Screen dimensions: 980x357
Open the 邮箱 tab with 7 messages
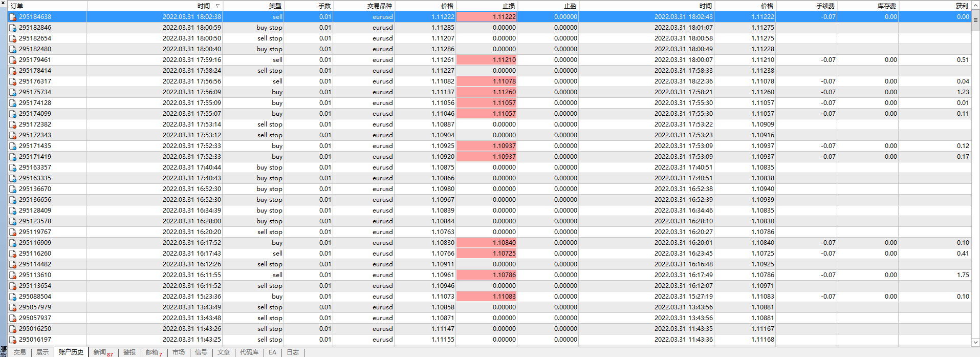(154, 352)
